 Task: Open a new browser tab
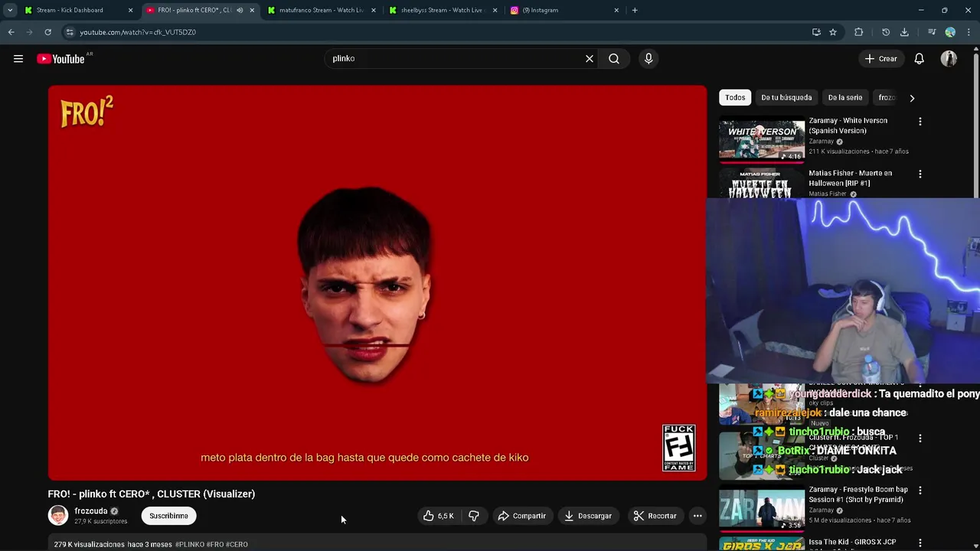635,10
